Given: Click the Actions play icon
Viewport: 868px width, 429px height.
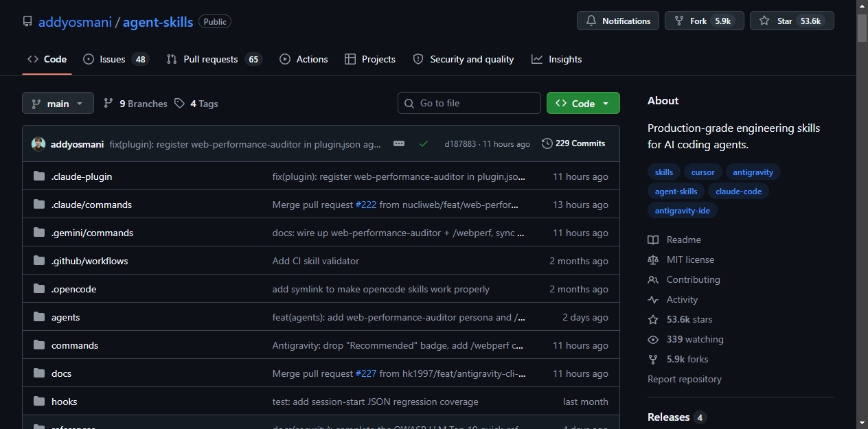Looking at the screenshot, I should click(285, 60).
